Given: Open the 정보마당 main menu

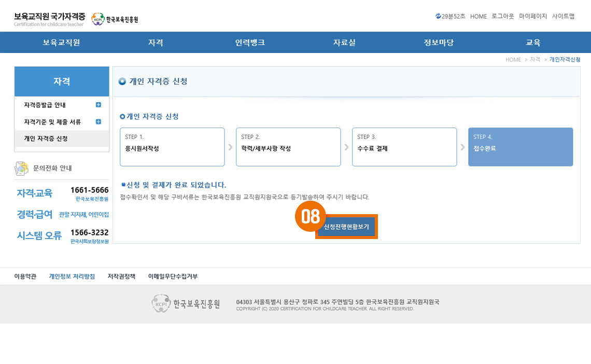Looking at the screenshot, I should tap(439, 43).
